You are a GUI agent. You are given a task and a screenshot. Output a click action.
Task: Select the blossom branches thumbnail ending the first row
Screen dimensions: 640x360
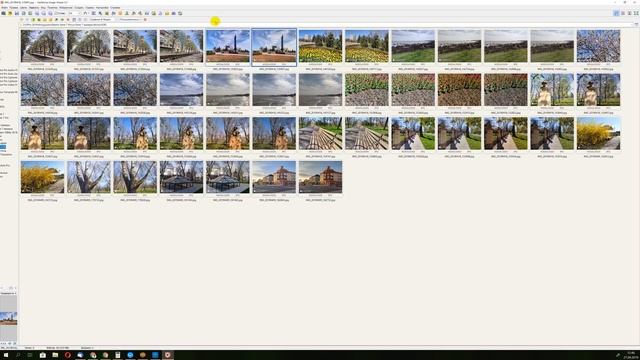point(598,46)
